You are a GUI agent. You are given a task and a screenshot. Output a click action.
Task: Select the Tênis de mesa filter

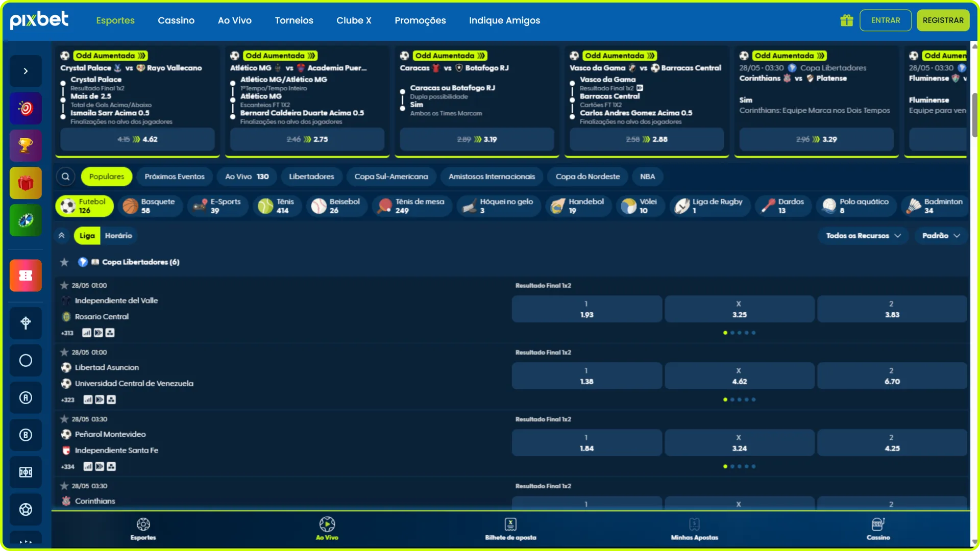coord(412,206)
